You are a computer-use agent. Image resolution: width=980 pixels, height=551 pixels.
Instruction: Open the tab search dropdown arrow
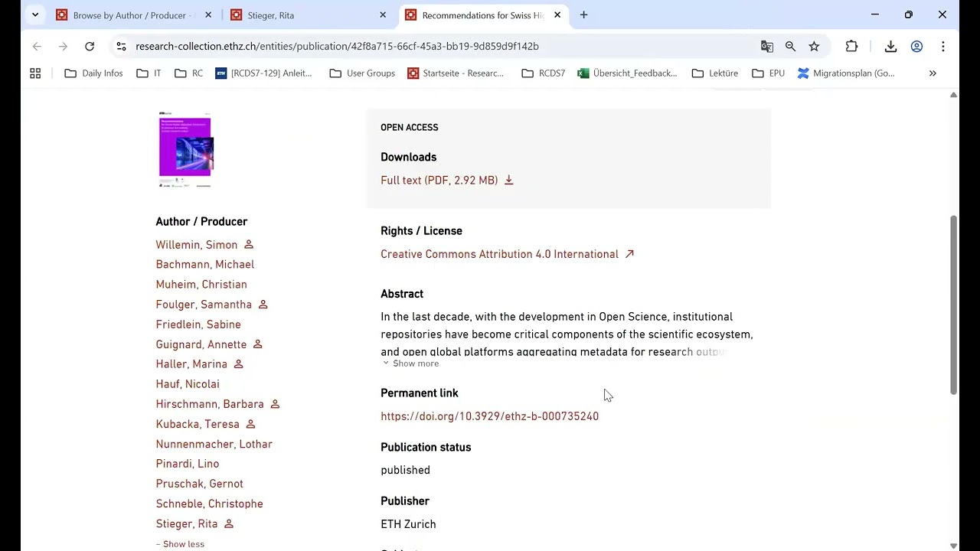click(35, 15)
